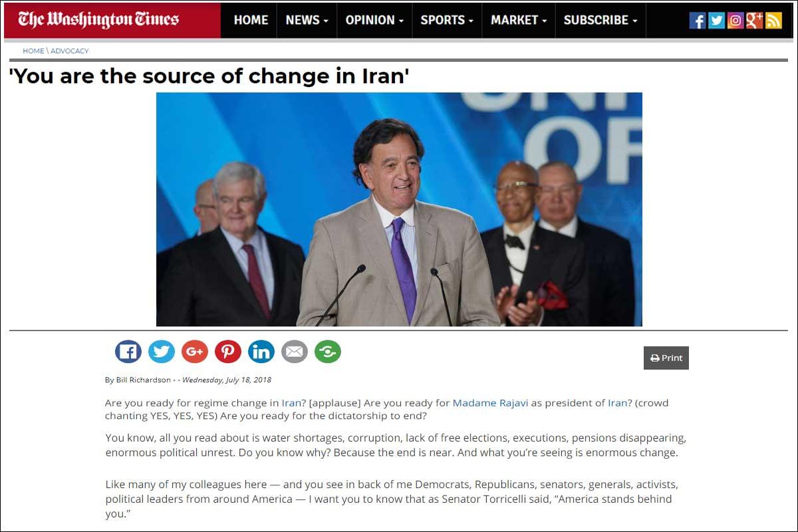Screen dimensions: 798x532
Task: Expand the SPORTS dropdown menu
Action: 447,20
